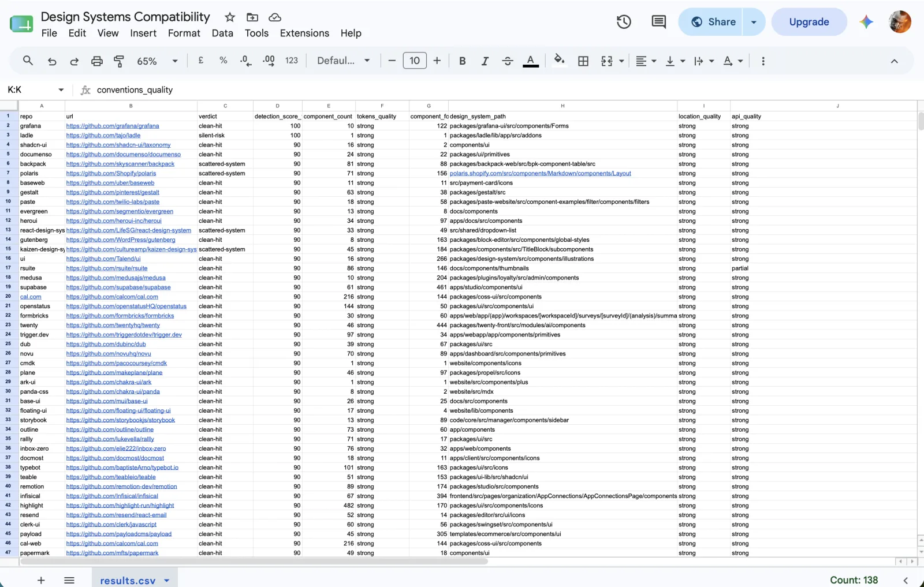Open version history
The height and width of the screenshot is (587, 924).
(624, 22)
